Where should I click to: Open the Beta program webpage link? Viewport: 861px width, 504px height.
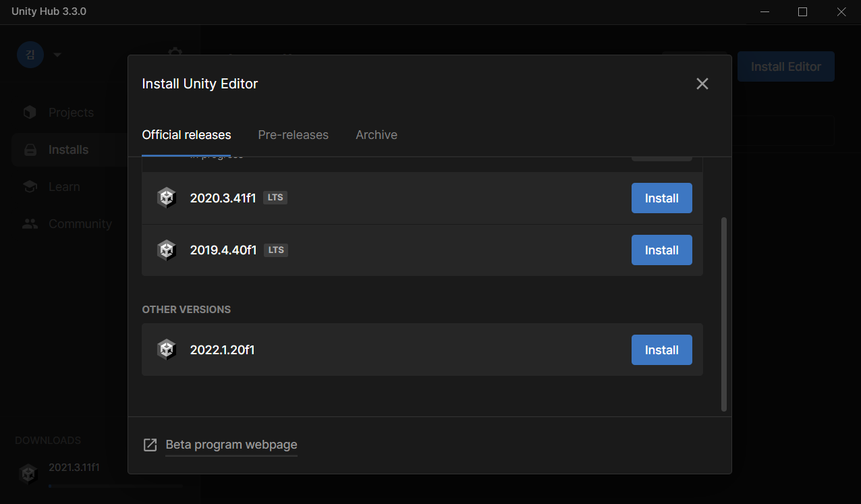click(x=231, y=445)
